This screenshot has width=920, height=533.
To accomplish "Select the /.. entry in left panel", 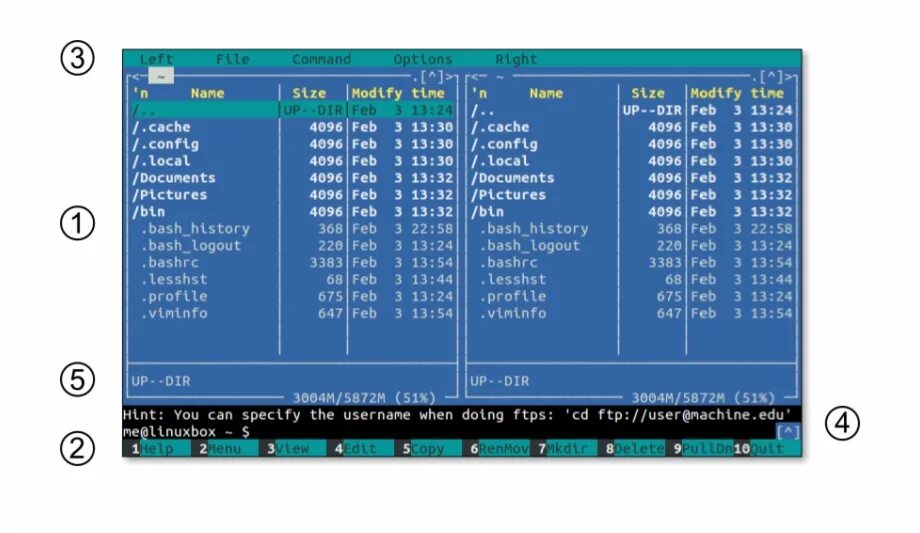I will (292, 110).
